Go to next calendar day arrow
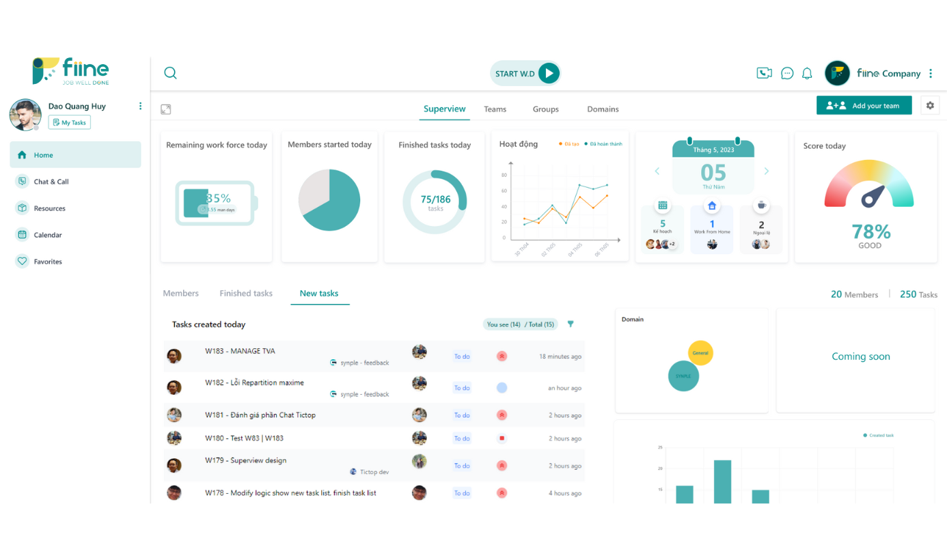This screenshot has width=947, height=560. [767, 171]
